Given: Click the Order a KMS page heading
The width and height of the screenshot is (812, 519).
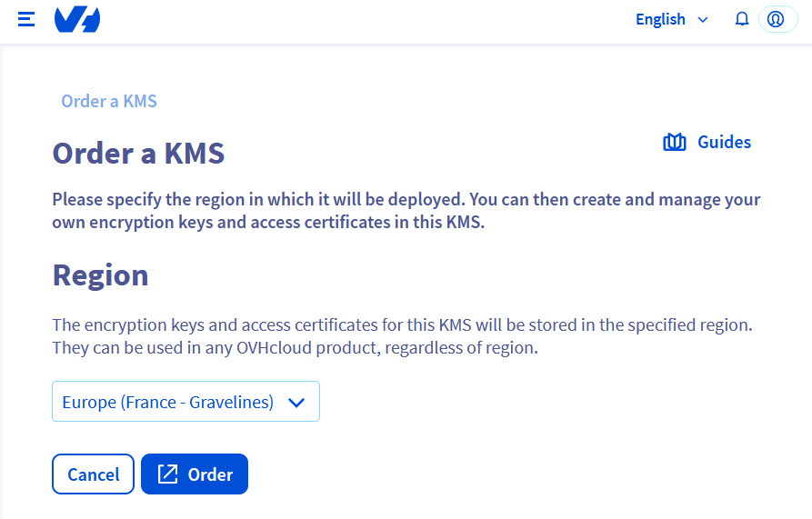Looking at the screenshot, I should point(138,154).
